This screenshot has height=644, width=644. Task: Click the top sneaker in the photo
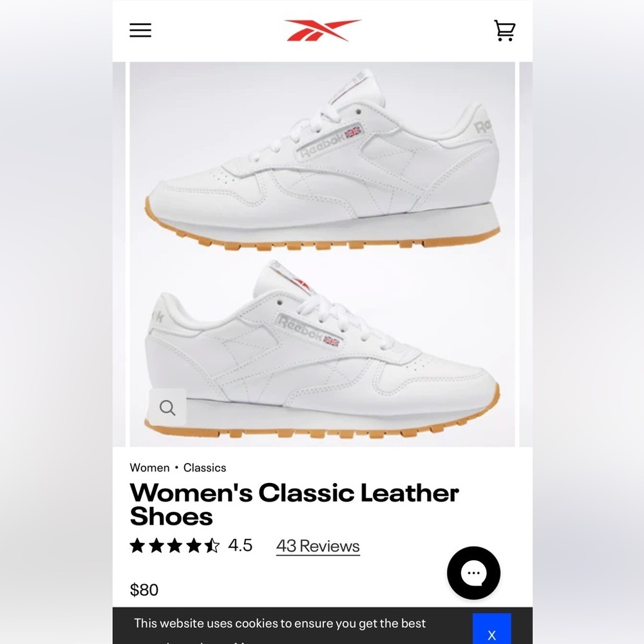tap(323, 160)
